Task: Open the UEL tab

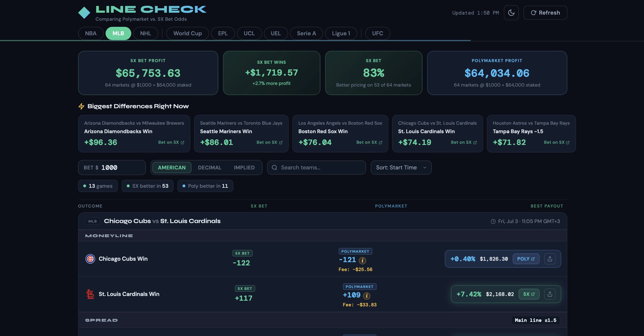Action: click(x=276, y=33)
